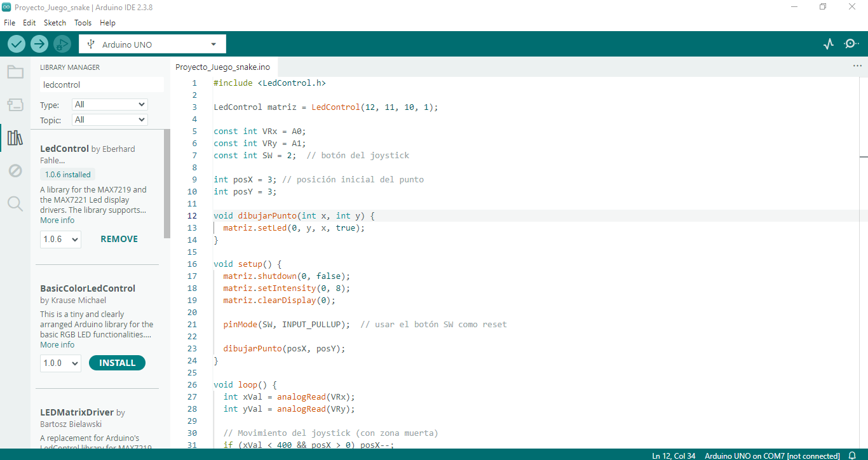Open the Sketch menu
This screenshot has height=460, width=868.
pyautogui.click(x=55, y=22)
